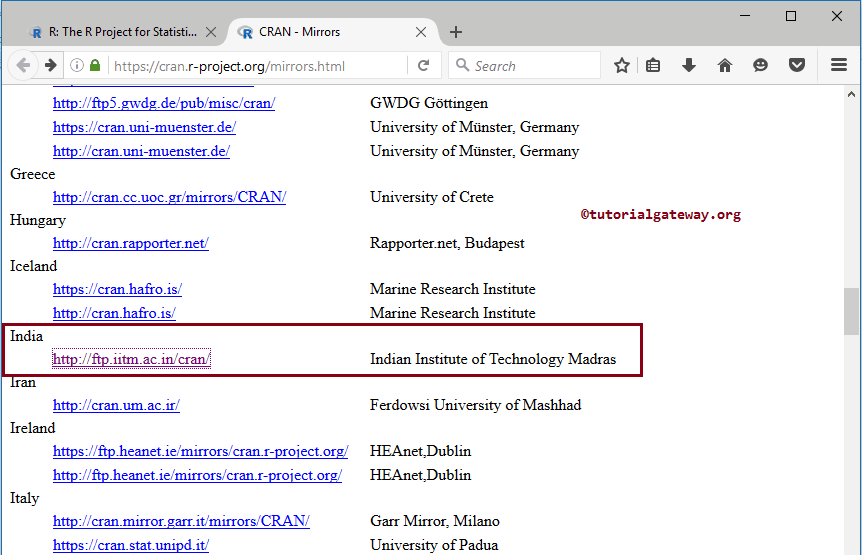Image resolution: width=862 pixels, height=555 pixels.
Task: Click 'Garr Mirror, Milano' text
Action: point(435,521)
